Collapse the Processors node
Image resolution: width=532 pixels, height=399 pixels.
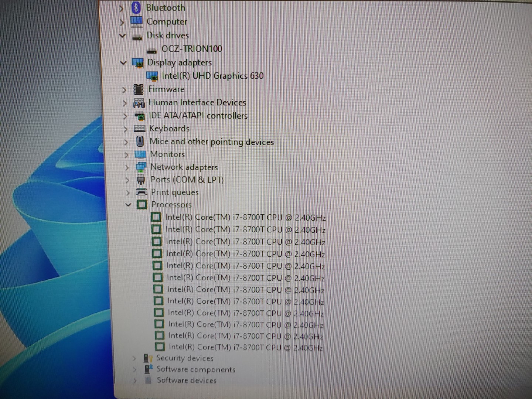(128, 204)
